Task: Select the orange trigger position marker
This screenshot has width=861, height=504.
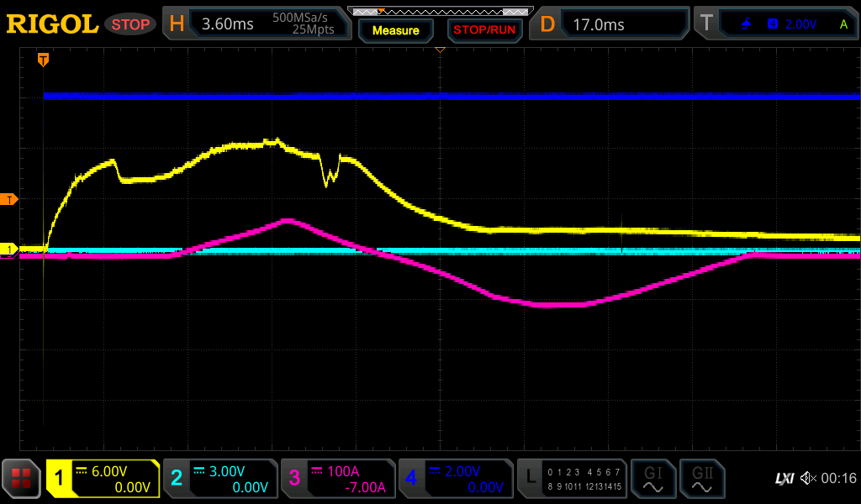Action: [43, 60]
